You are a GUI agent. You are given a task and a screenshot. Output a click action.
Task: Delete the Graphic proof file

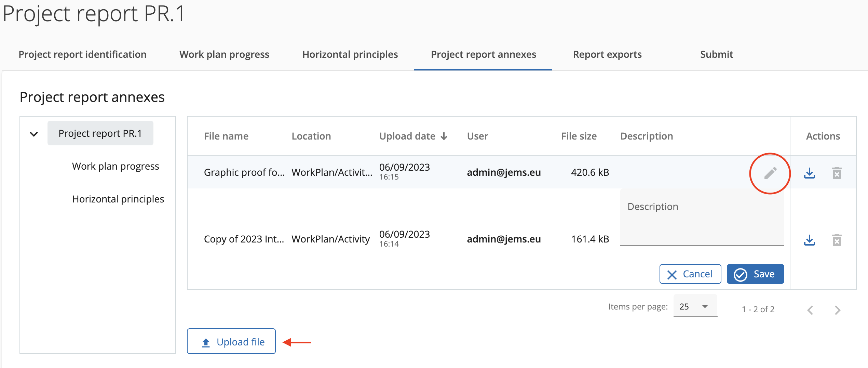pyautogui.click(x=837, y=173)
